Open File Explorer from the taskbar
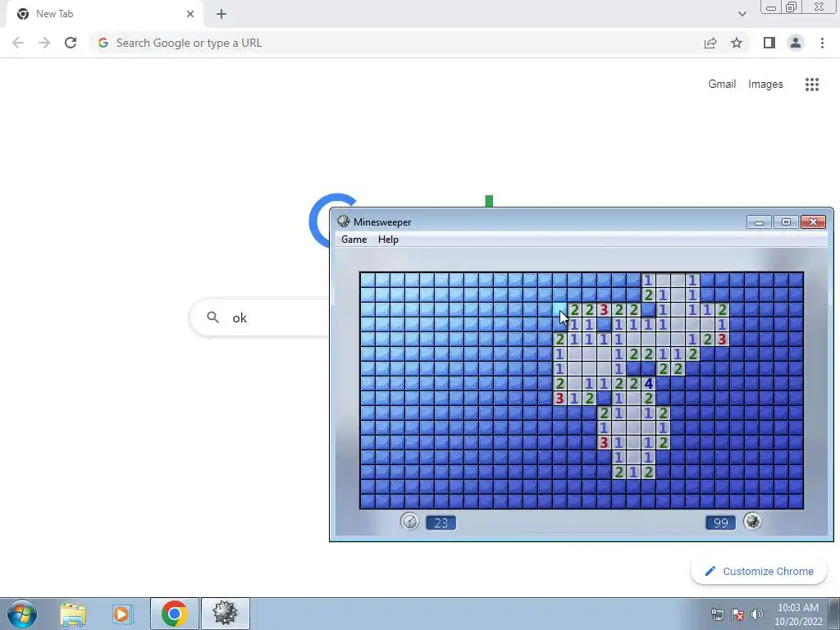This screenshot has width=840, height=630. [x=73, y=614]
